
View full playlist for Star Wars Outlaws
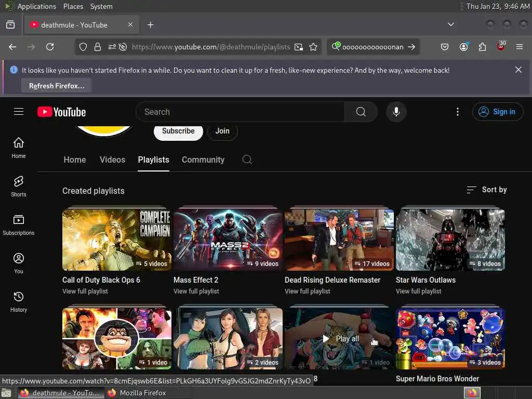[x=418, y=291]
